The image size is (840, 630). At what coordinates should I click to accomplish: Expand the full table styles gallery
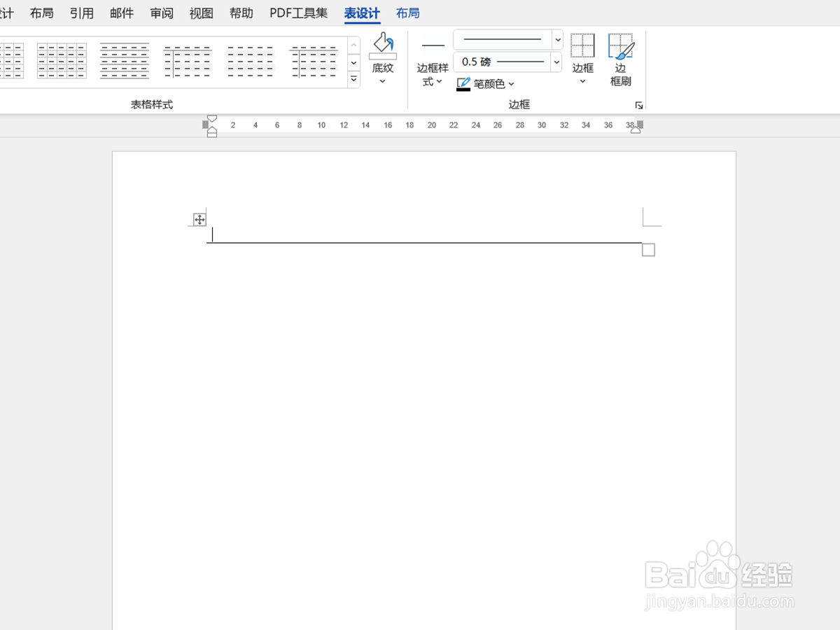(x=354, y=79)
